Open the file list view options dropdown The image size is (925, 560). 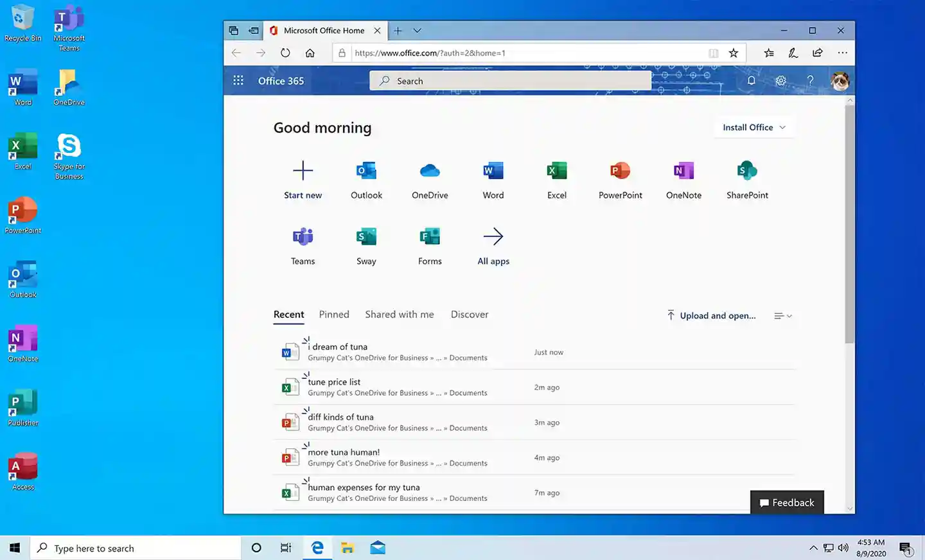pyautogui.click(x=782, y=316)
